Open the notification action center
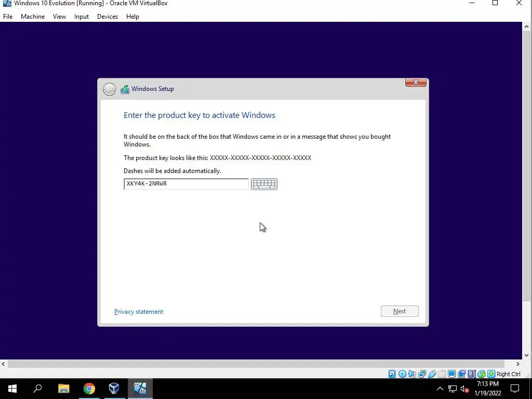532x399 pixels. [x=515, y=389]
